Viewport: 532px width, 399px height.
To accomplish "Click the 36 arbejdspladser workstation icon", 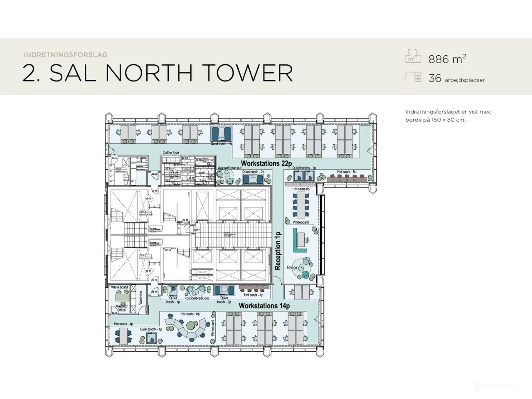I will coord(413,76).
